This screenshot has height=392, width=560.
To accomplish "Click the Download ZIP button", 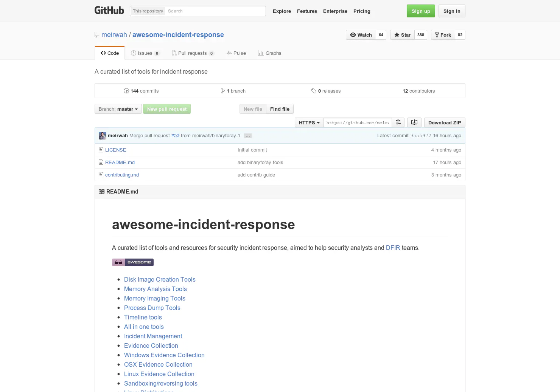I will 445,122.
